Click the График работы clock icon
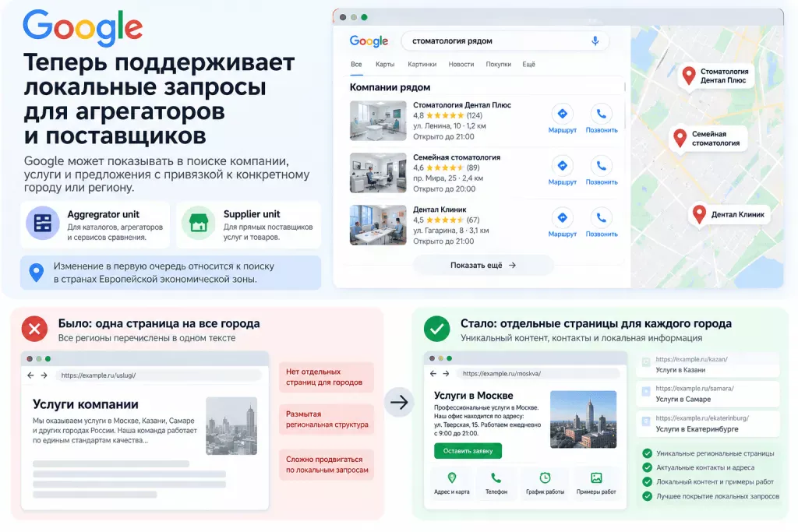This screenshot has width=798, height=532. tap(545, 477)
